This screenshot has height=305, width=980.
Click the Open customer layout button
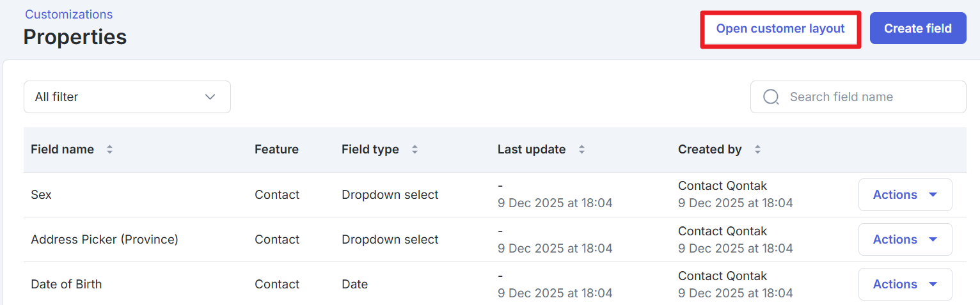780,29
